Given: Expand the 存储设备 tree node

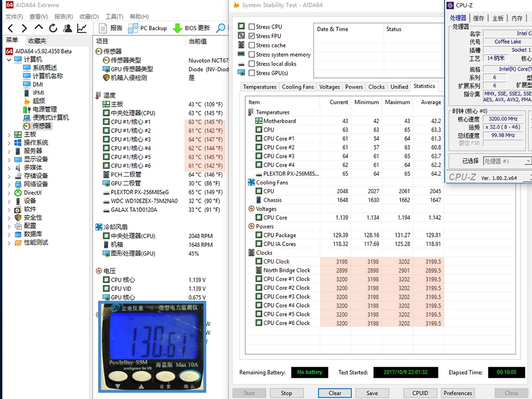Looking at the screenshot, I should (9, 176).
